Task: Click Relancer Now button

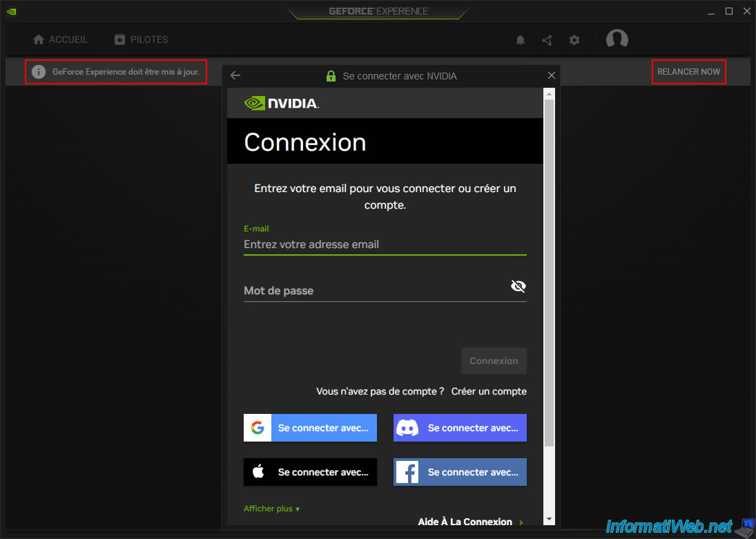Action: click(x=688, y=71)
